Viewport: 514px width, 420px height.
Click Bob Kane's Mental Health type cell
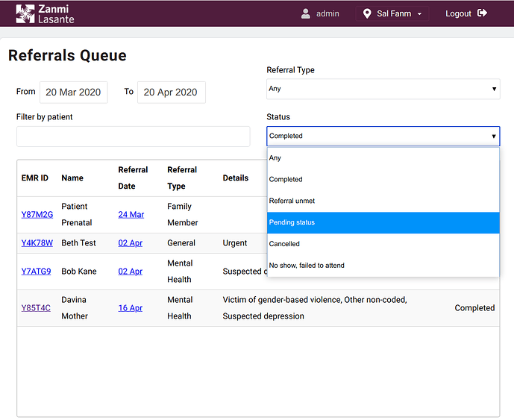pos(180,272)
